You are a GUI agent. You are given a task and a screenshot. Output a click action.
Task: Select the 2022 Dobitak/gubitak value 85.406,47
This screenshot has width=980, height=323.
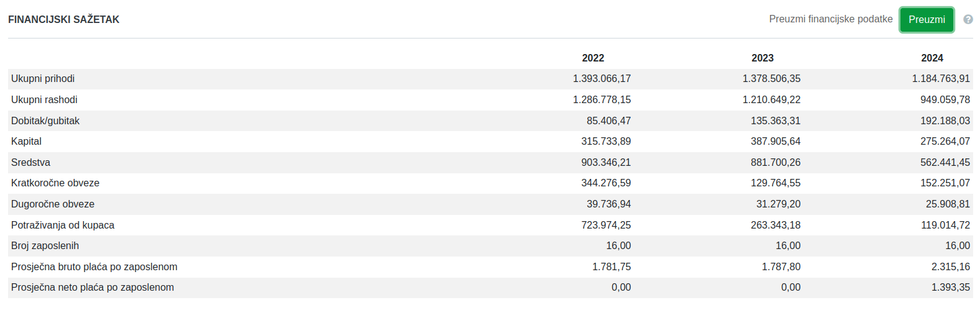coord(608,121)
